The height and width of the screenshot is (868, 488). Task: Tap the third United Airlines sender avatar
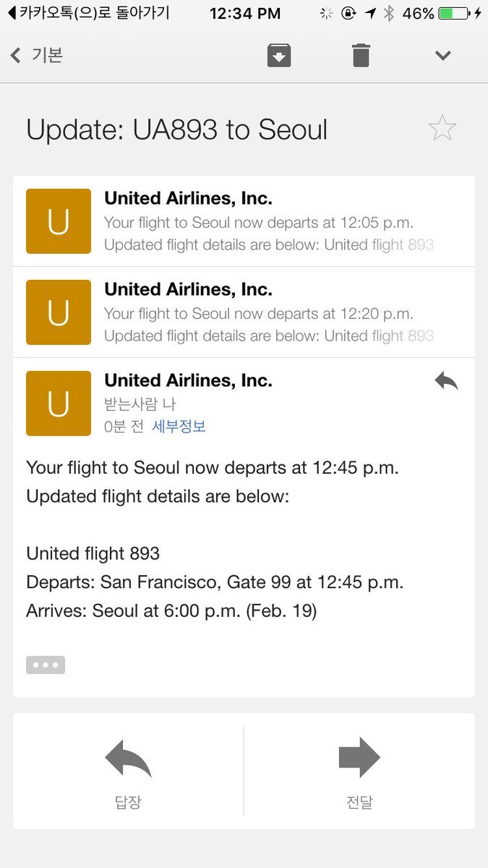tap(59, 404)
